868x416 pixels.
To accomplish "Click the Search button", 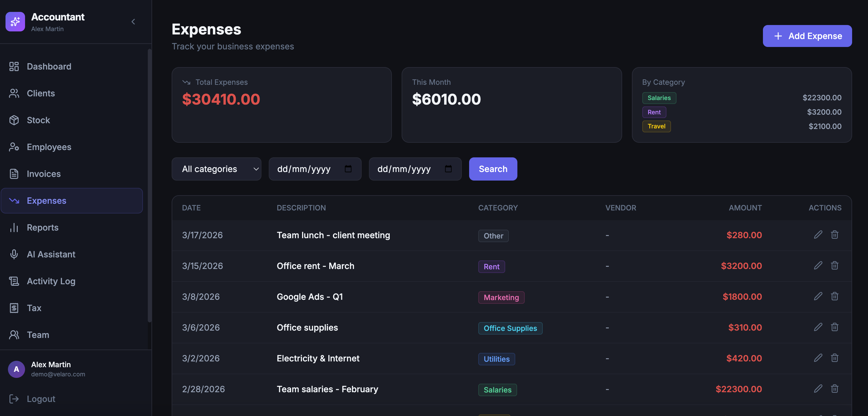I will click(x=493, y=169).
